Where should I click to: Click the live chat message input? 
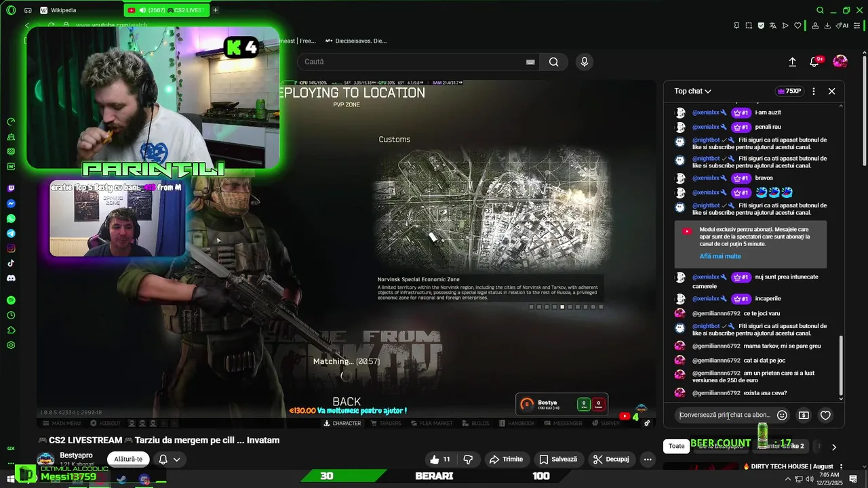[725, 415]
